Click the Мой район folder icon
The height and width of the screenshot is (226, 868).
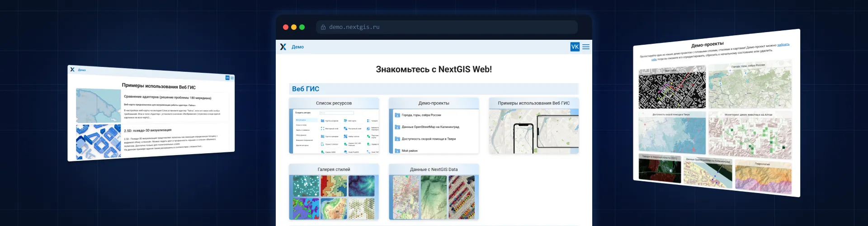click(397, 151)
